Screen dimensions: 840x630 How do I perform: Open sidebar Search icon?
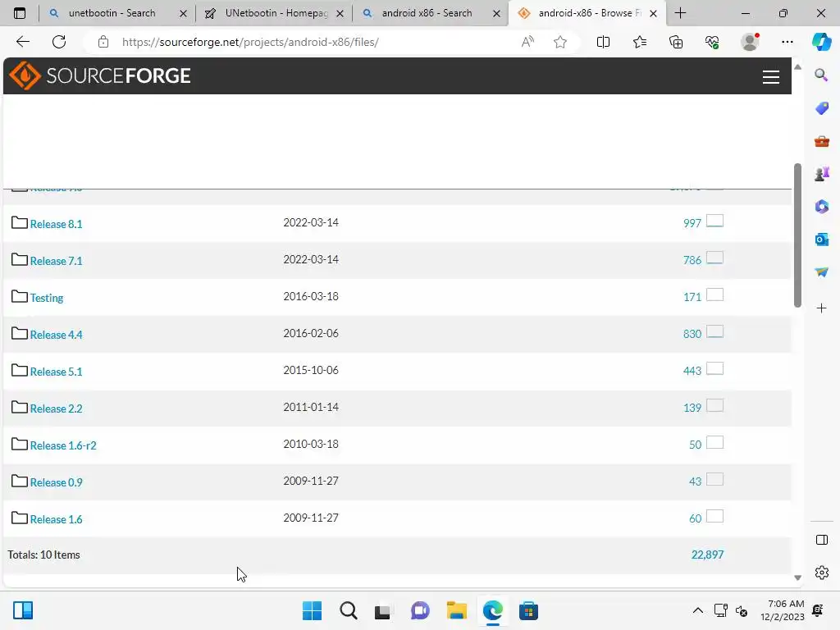[821, 75]
